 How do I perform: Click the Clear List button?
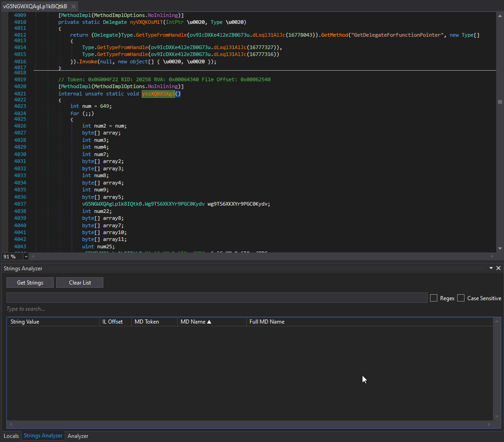click(x=79, y=283)
